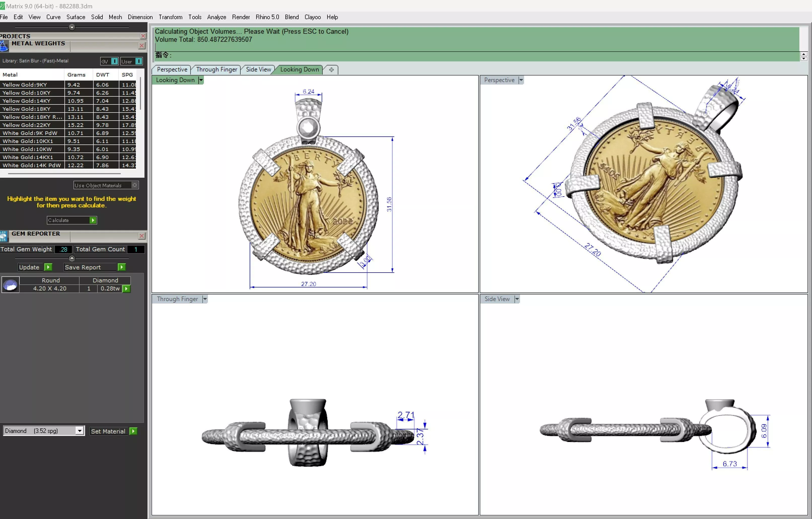Image resolution: width=812 pixels, height=519 pixels.
Task: Close the Gem Reporter panel
Action: 142,236
